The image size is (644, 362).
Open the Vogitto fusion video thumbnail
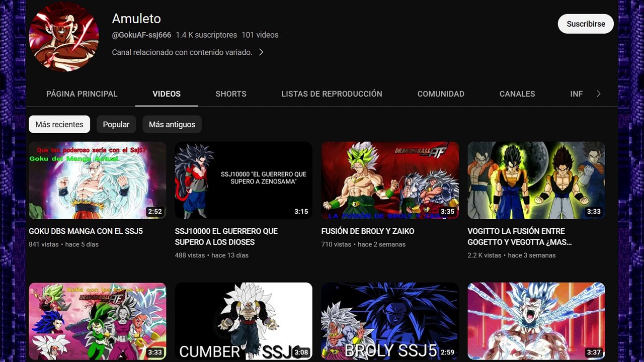pos(536,180)
